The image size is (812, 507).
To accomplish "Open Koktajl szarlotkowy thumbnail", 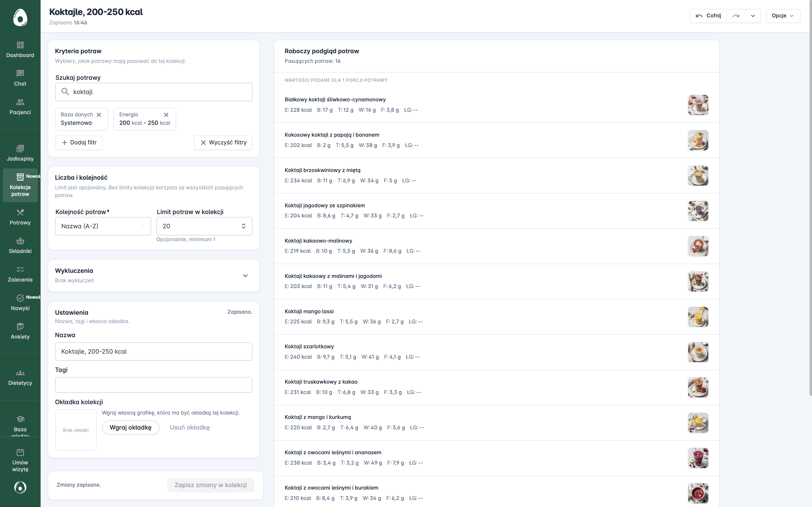I will click(x=698, y=352).
